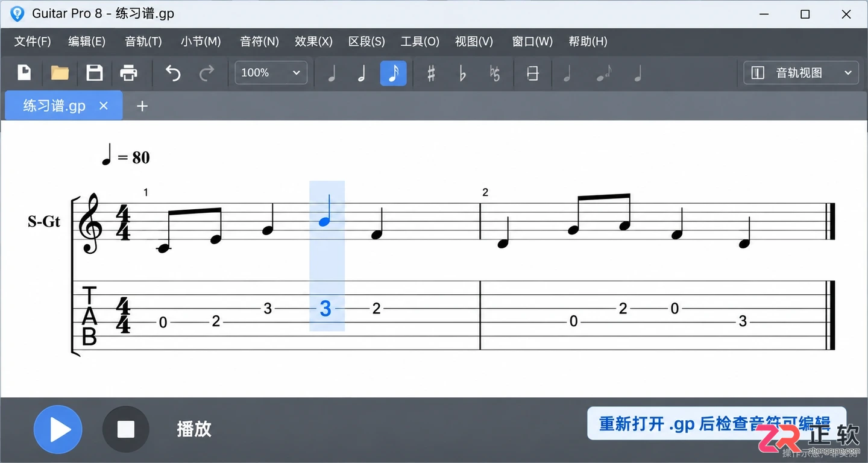Undo the last action
This screenshot has height=463, width=868.
pos(173,74)
